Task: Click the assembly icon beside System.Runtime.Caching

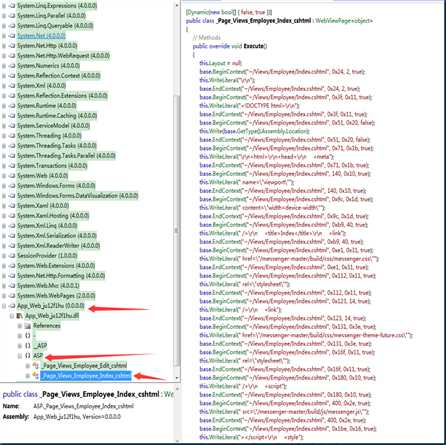Action: tap(12, 116)
